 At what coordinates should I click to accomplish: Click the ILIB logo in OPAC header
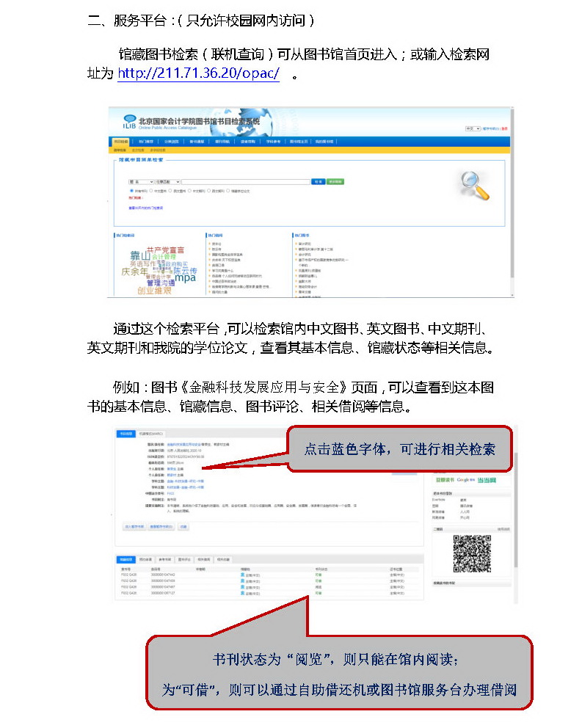coord(130,122)
